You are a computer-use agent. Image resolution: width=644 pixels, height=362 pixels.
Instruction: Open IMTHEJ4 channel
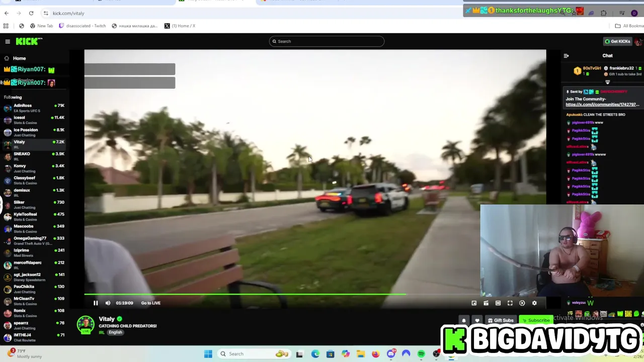(x=34, y=337)
